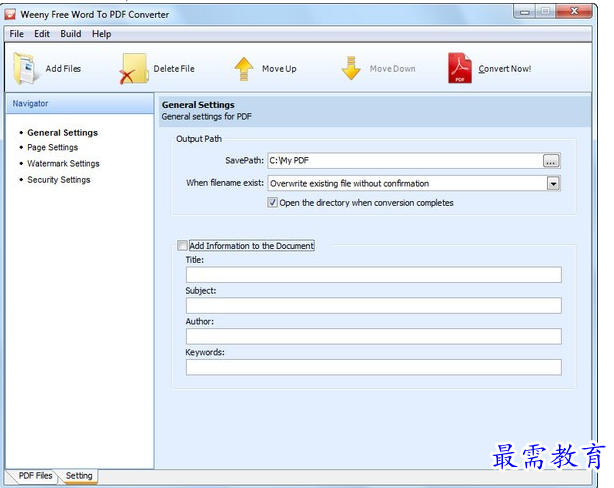
Task: Minimize the Weeny converter window
Action: click(x=524, y=12)
